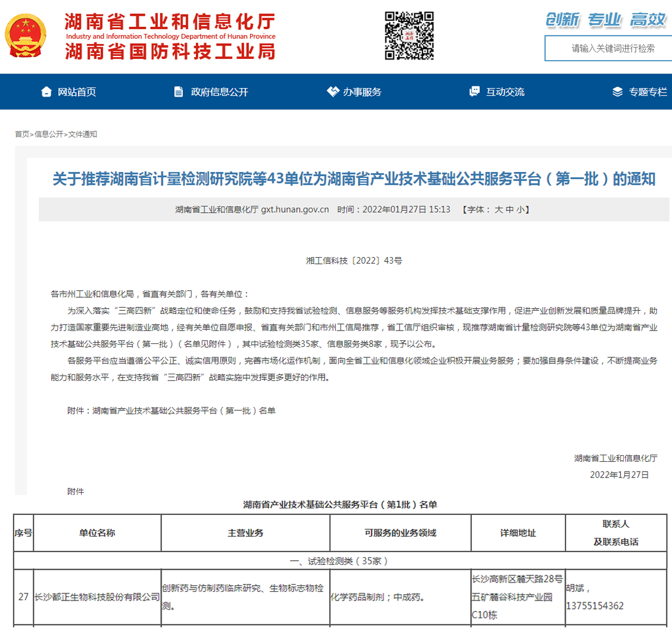Screen dimensions: 672x643
Task: Open the 专题专栏 menu item
Action: click(x=648, y=92)
